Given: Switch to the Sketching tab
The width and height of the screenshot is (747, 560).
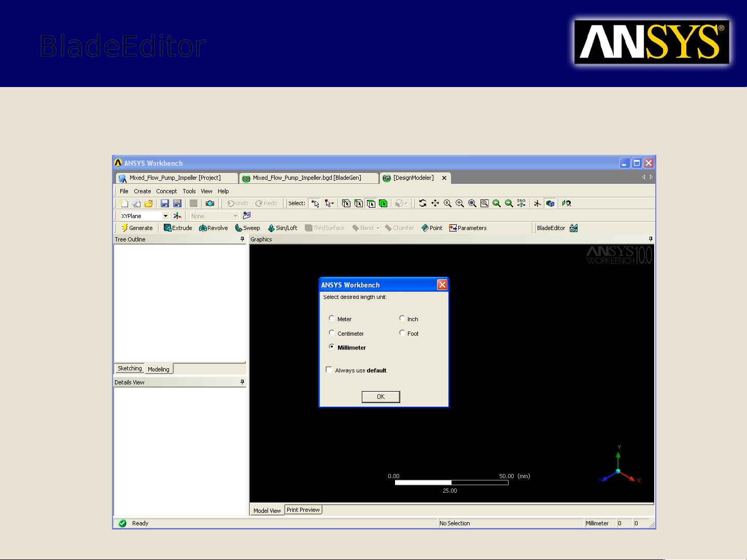Looking at the screenshot, I should [x=129, y=368].
